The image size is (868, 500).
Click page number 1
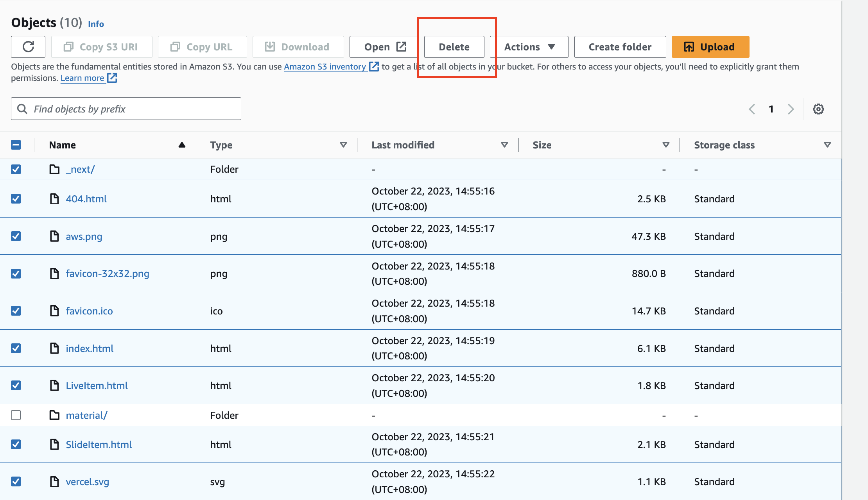point(771,109)
